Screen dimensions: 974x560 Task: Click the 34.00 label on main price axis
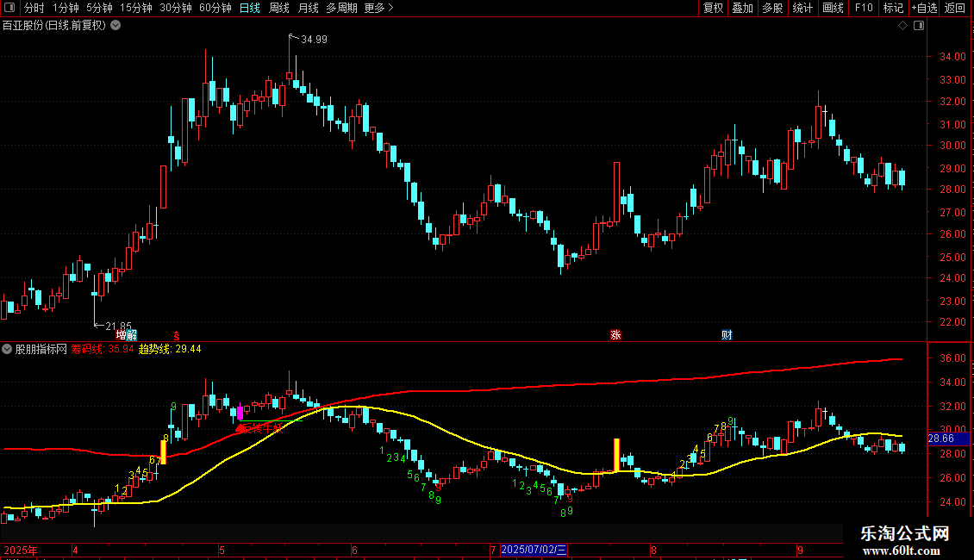[x=952, y=57]
